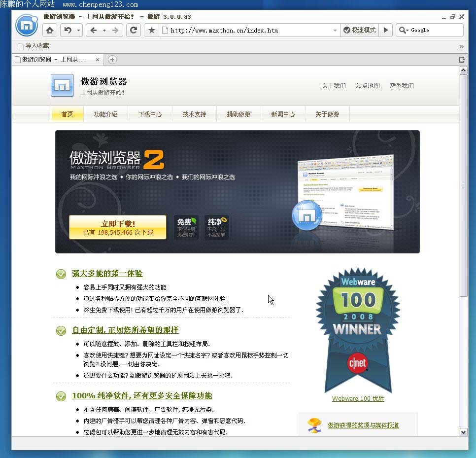Screen dimensions: 476x458
Task: Go to the browser home page
Action: (x=50, y=30)
